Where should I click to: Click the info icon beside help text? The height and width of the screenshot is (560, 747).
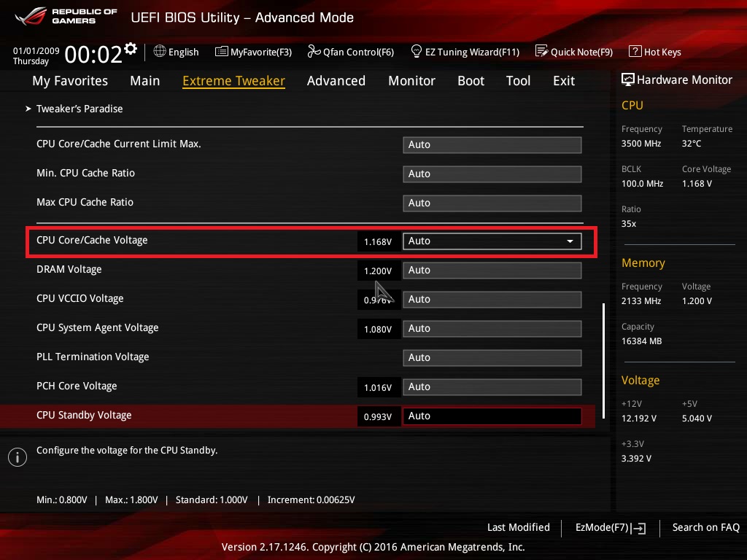point(17,456)
